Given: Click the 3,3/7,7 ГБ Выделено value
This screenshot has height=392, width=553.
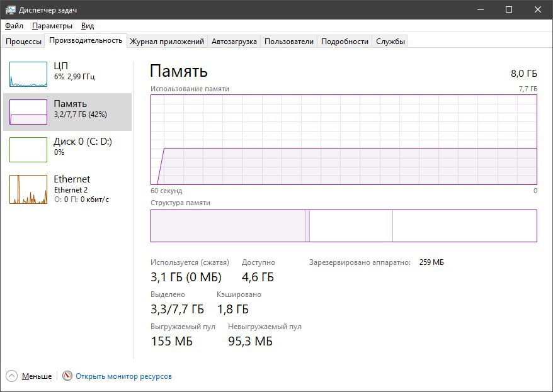Looking at the screenshot, I should tap(177, 309).
